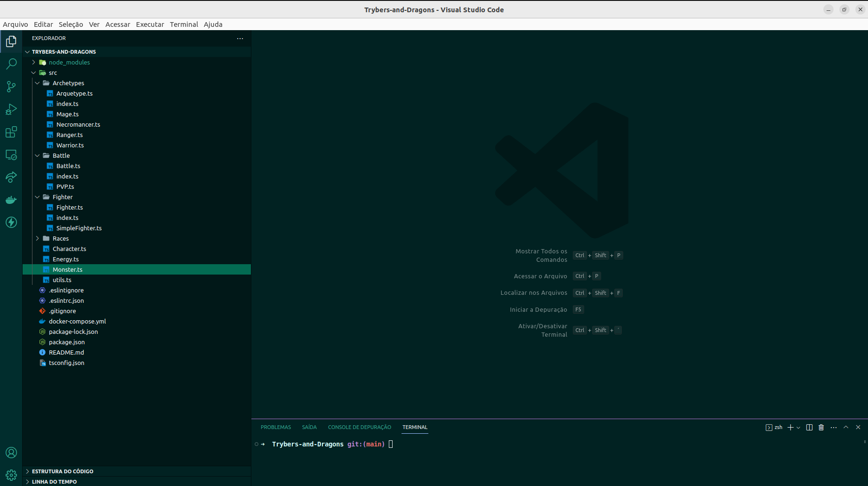The image size is (868, 486).
Task: Open the Live Share icon
Action: pyautogui.click(x=11, y=177)
